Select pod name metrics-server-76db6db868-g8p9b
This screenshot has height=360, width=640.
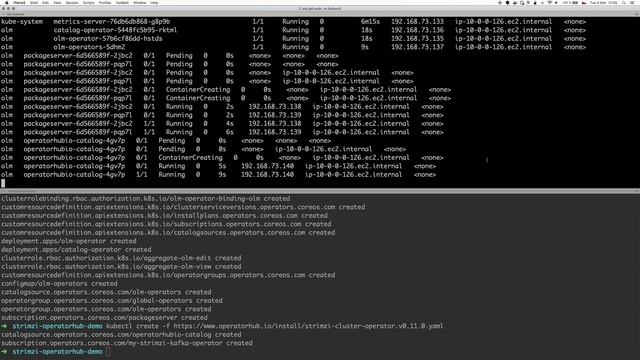tap(111, 22)
